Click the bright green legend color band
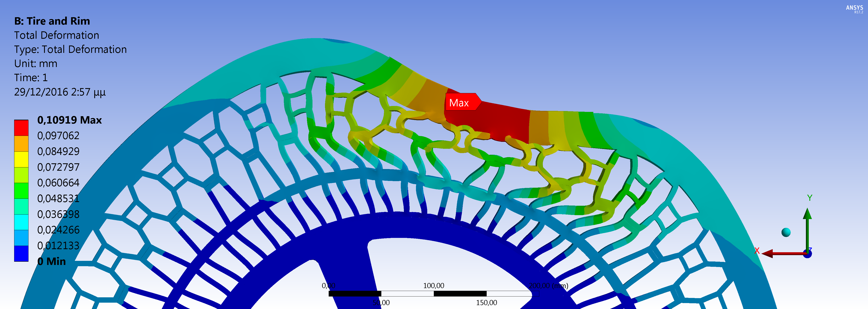This screenshot has width=868, height=309. click(x=21, y=191)
